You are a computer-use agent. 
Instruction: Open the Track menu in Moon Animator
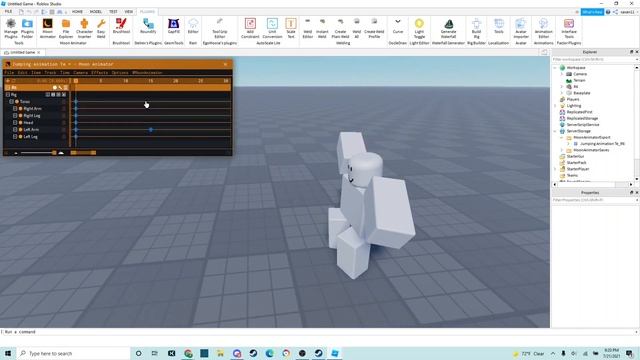click(50, 73)
